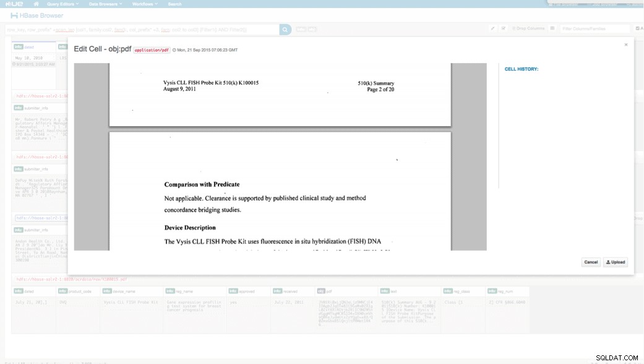Viewport: 644px width, 364px height.
Task: Click the checkmark select-all icon in toolbar
Action: [x=504, y=28]
